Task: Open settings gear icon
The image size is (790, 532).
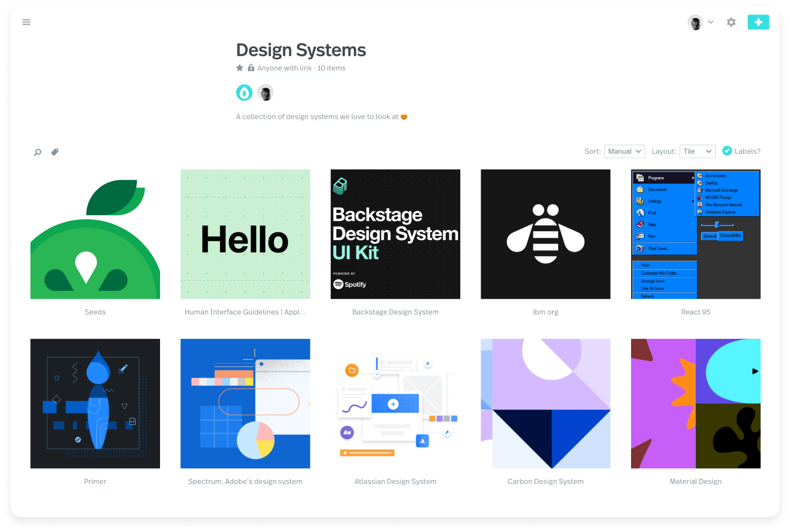Action: pos(731,22)
